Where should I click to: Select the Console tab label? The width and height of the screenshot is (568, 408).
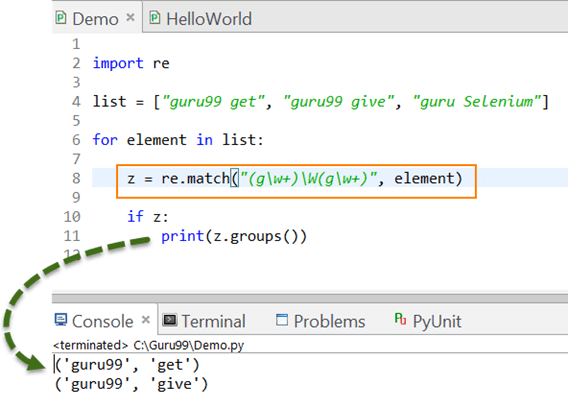click(103, 321)
